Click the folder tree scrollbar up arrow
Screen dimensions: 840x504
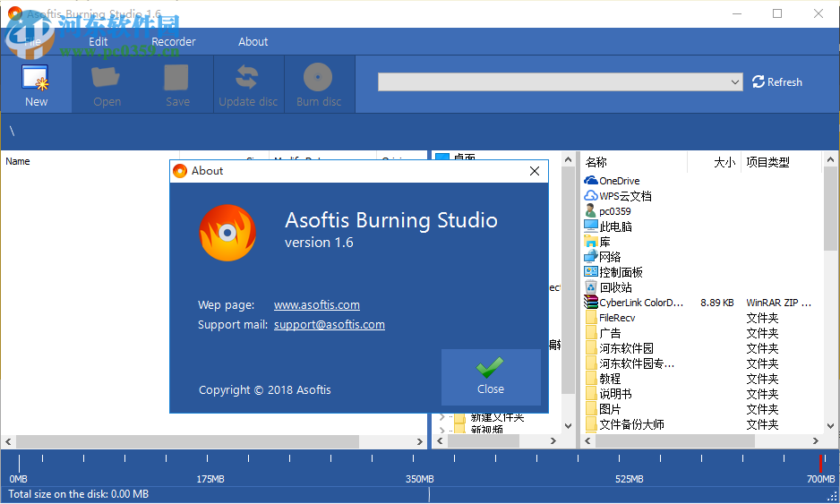point(569,159)
